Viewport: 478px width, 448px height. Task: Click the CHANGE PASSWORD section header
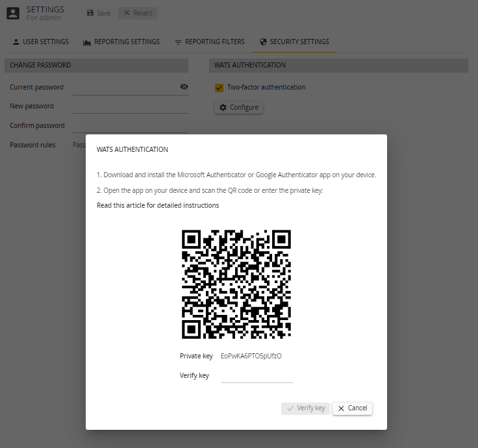[96, 65]
